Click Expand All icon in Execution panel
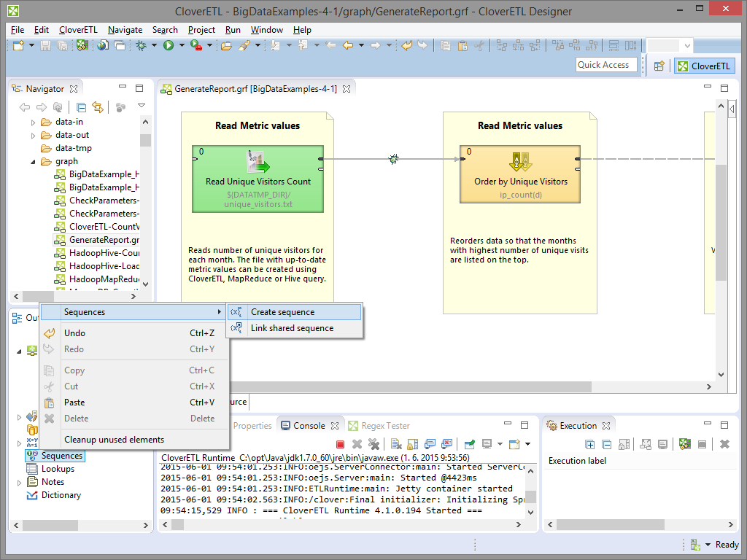The width and height of the screenshot is (747, 560). [591, 444]
